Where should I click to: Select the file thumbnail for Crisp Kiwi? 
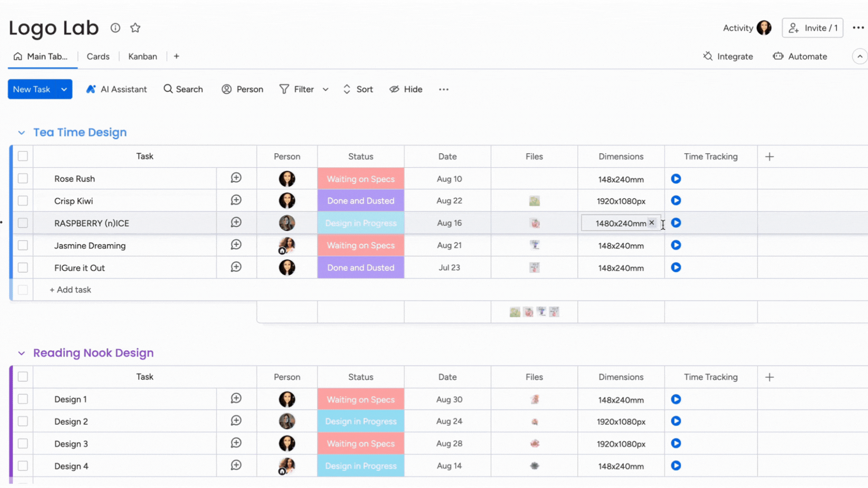533,200
